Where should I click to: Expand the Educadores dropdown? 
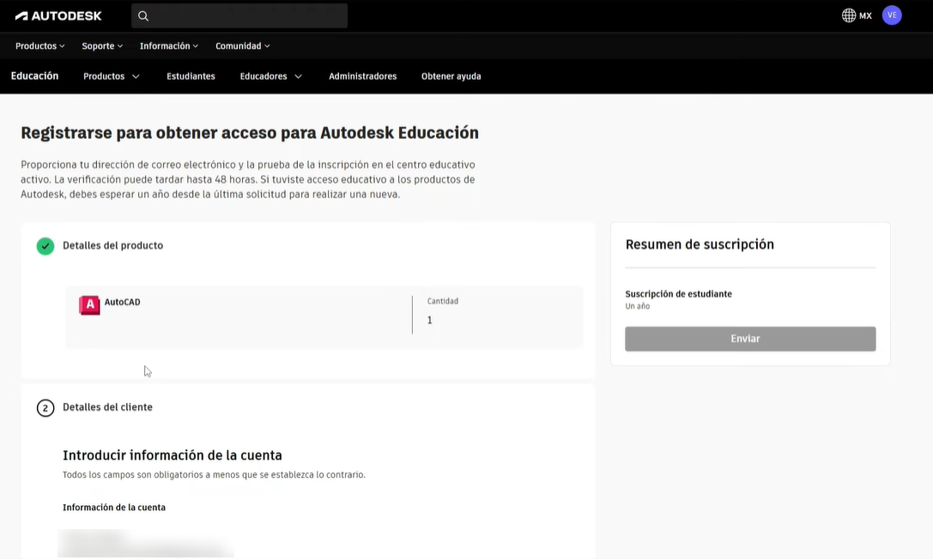270,75
